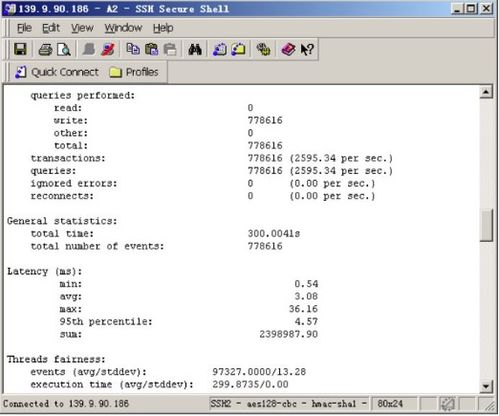Click the Quick Connect button
Screen dimensions: 499x416
point(57,72)
